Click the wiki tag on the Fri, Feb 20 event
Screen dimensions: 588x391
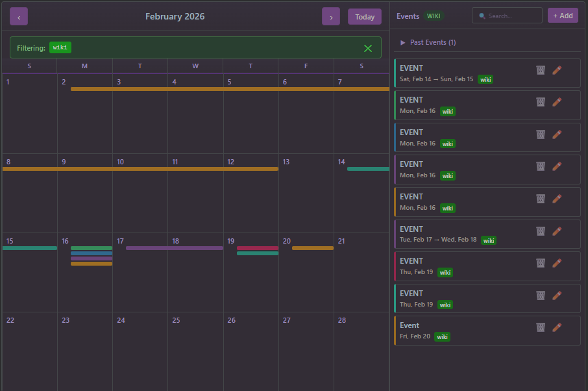click(442, 336)
